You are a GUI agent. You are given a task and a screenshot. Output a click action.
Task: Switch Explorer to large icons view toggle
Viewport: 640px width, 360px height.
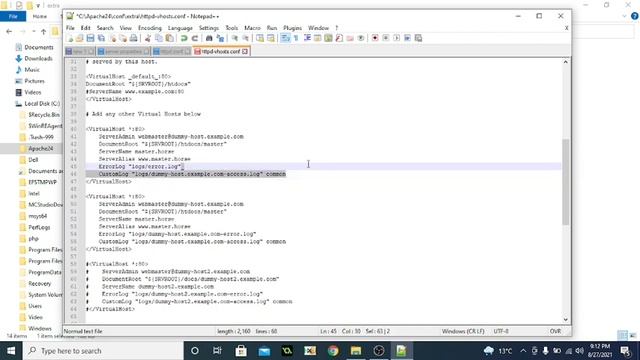coord(633,336)
